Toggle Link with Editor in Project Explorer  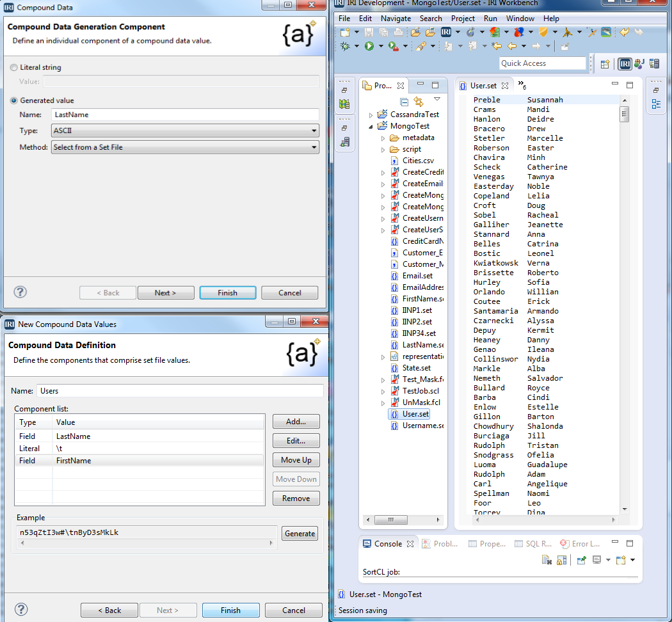click(x=419, y=102)
